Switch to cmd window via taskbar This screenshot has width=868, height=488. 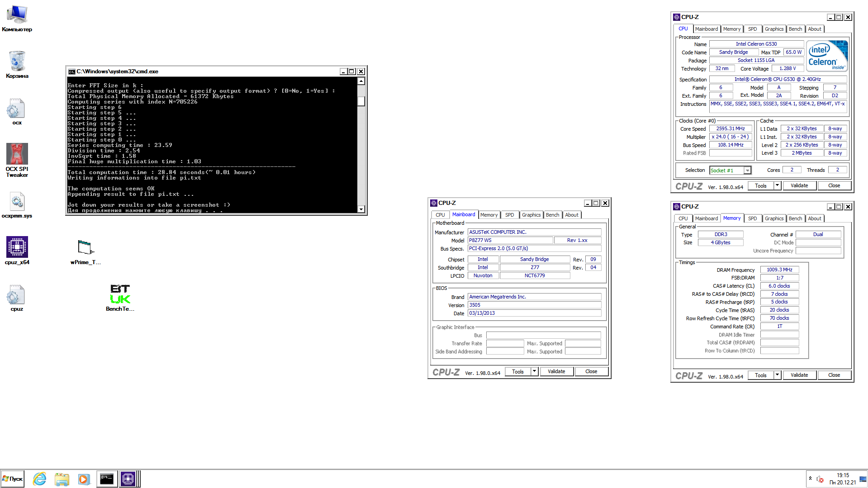click(107, 479)
